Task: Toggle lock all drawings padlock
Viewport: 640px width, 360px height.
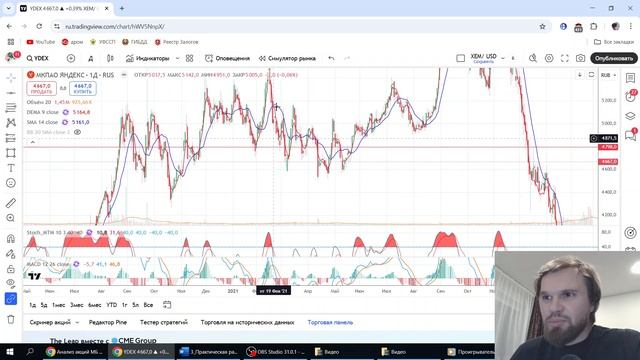Action: tap(11, 269)
